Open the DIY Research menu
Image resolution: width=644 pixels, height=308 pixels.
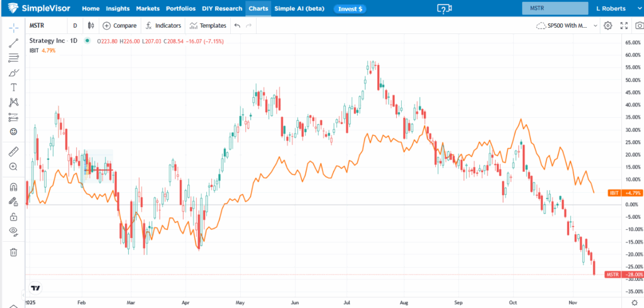pyautogui.click(x=222, y=8)
